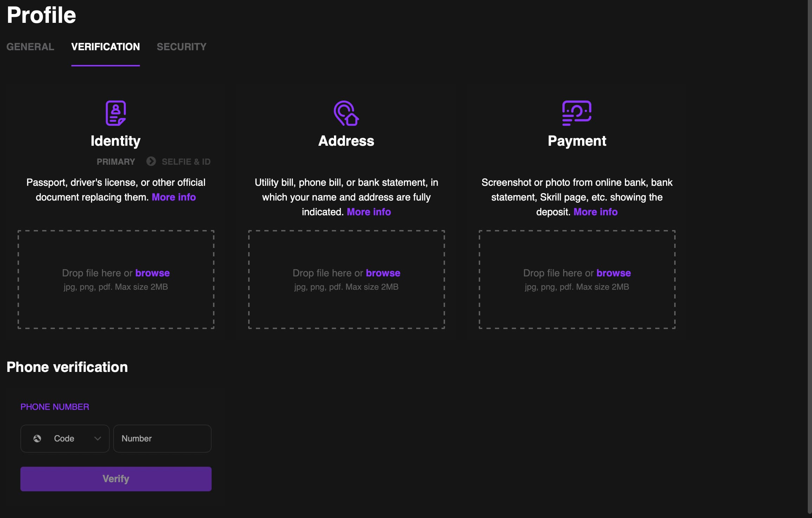The width and height of the screenshot is (812, 518).
Task: Browse for a Payment proof file
Action: 613,273
